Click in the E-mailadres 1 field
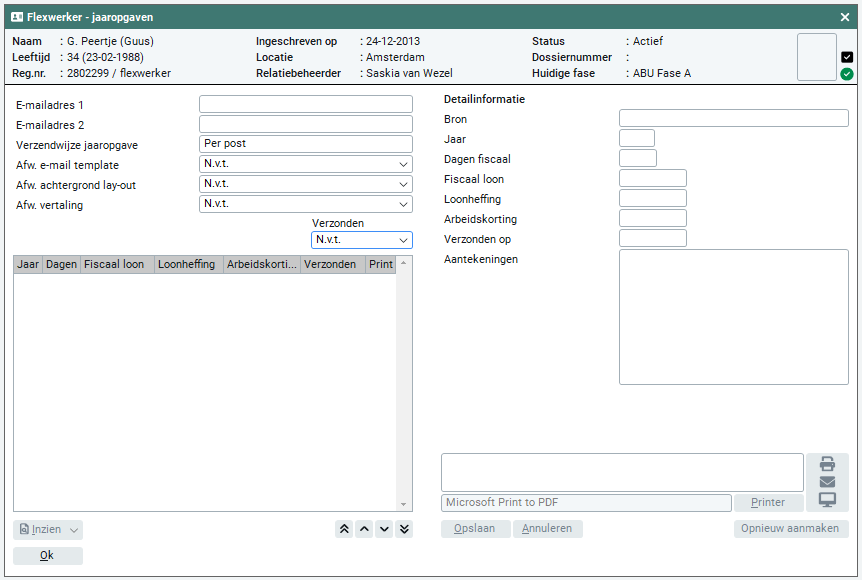Viewport: 862px width, 580px height. click(x=305, y=104)
